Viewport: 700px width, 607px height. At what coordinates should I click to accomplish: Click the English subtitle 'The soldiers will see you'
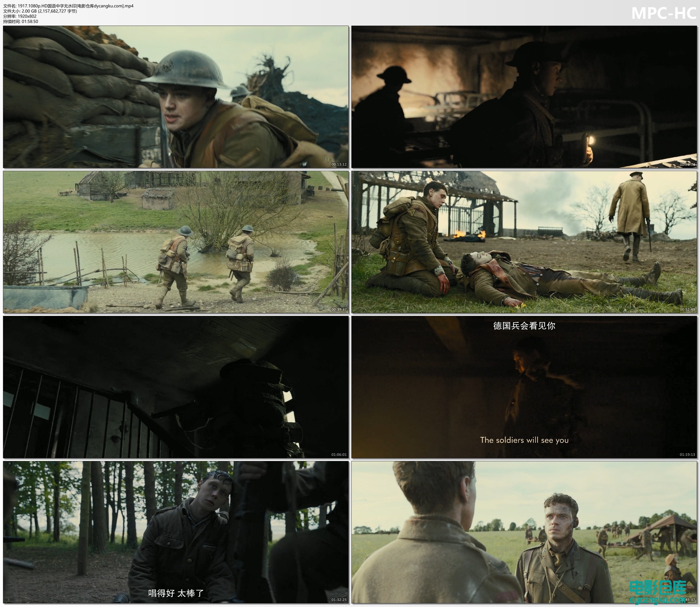pos(524,440)
